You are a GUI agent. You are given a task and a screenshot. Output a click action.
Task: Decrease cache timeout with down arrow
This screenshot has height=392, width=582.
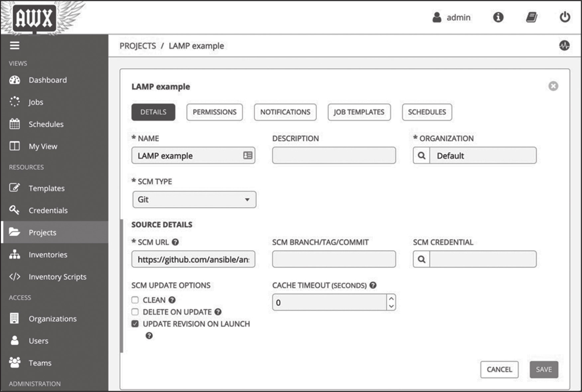[391, 306]
